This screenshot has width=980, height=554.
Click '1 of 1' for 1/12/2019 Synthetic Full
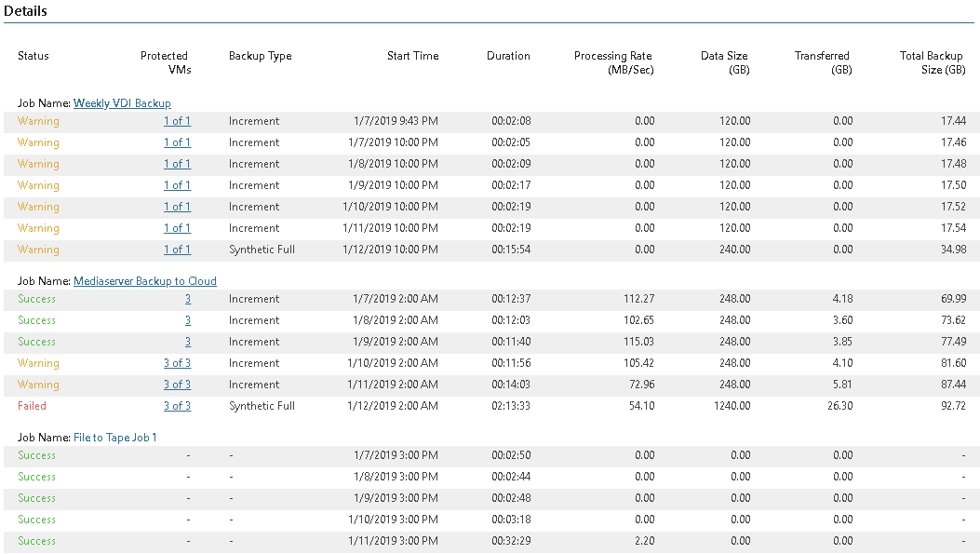(177, 250)
